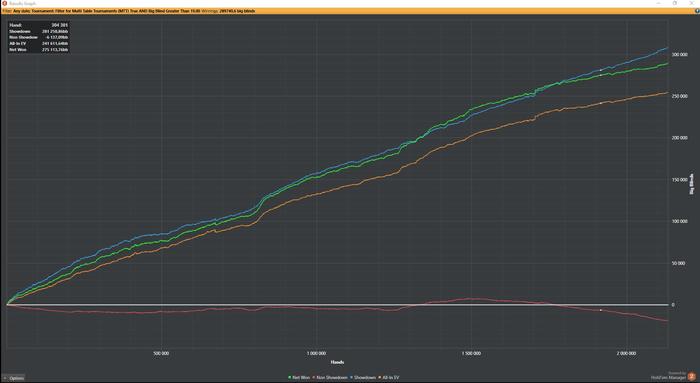700x383 pixels.
Task: Click the orange filter description bar
Action: tap(350, 11)
